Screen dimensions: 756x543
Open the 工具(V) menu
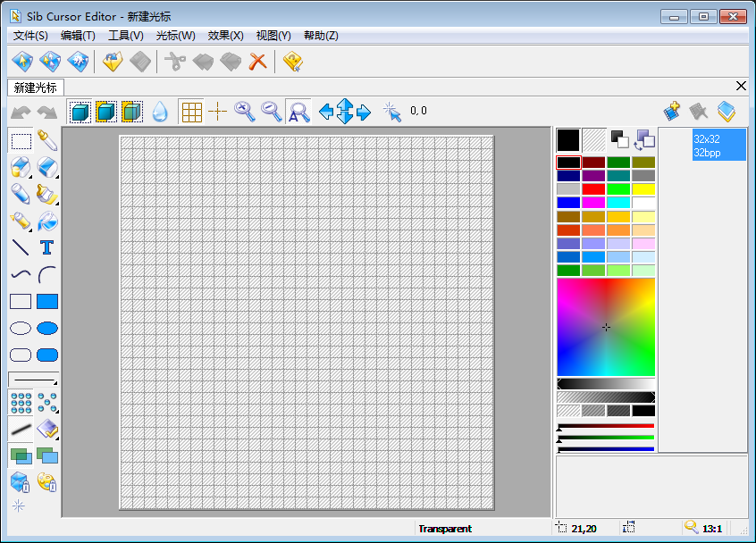pyautogui.click(x=126, y=36)
